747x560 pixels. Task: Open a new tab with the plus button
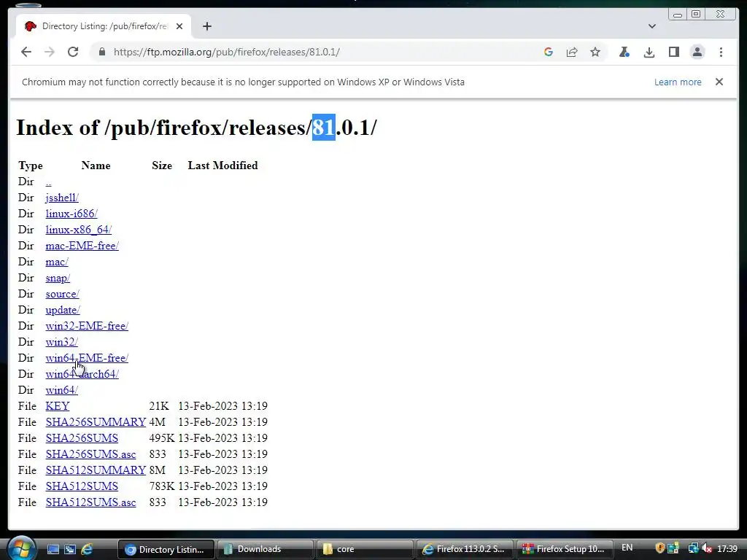point(206,26)
